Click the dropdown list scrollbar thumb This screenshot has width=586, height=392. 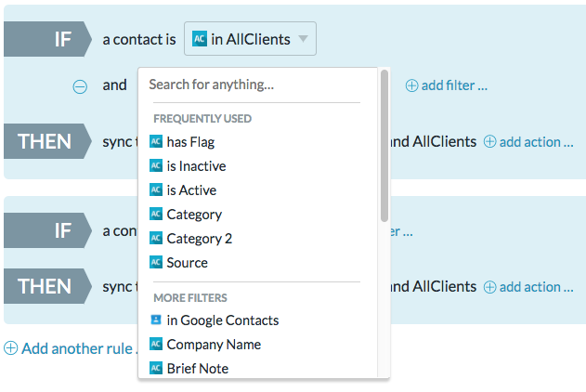[384, 146]
